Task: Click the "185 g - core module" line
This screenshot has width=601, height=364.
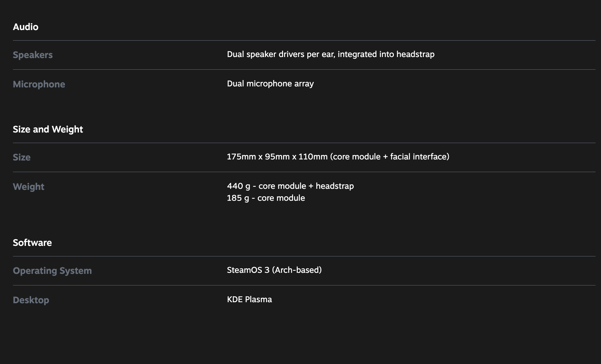Action: click(x=266, y=198)
